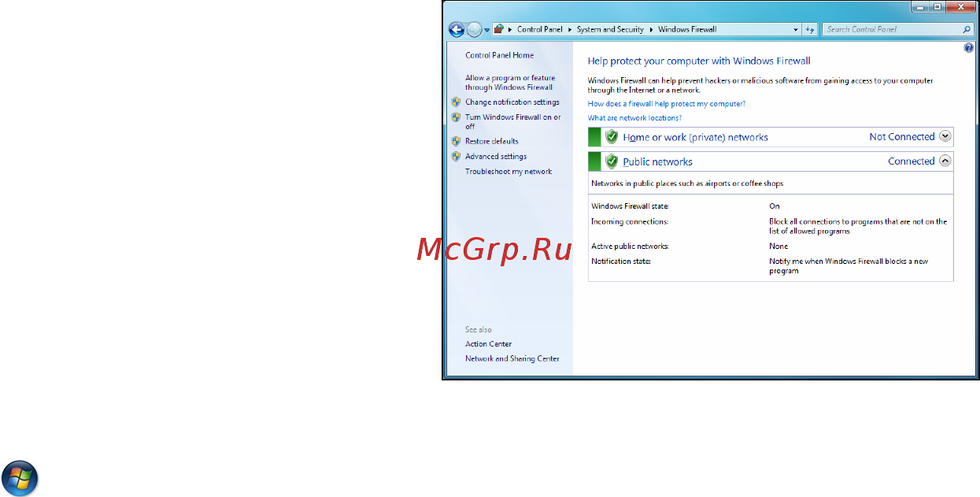Refresh the Control Panel page
Viewport: 980px width, 497px height.
click(x=810, y=29)
